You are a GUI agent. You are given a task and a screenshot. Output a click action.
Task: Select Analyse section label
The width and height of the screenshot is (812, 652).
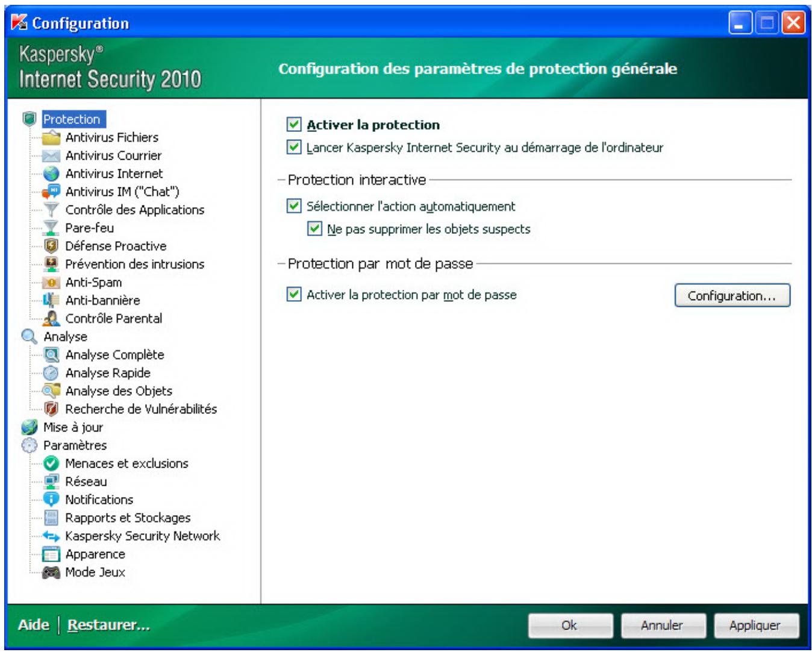click(x=65, y=337)
